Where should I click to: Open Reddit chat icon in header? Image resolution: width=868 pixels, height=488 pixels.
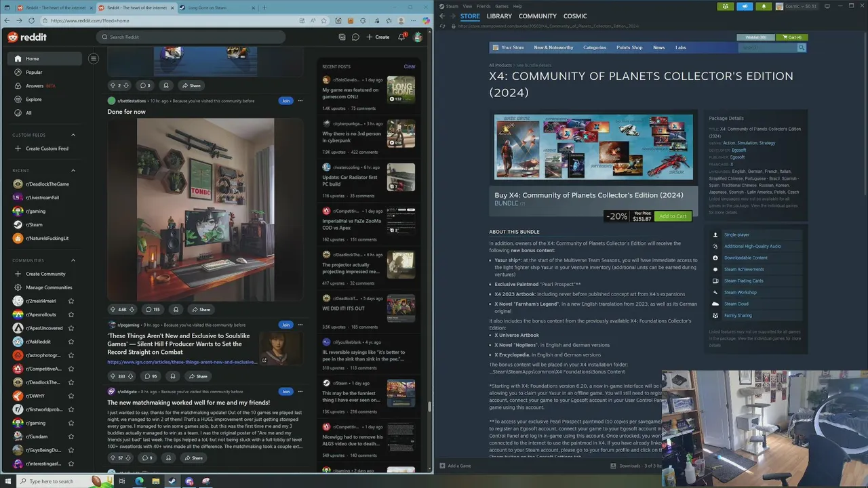pyautogui.click(x=355, y=37)
